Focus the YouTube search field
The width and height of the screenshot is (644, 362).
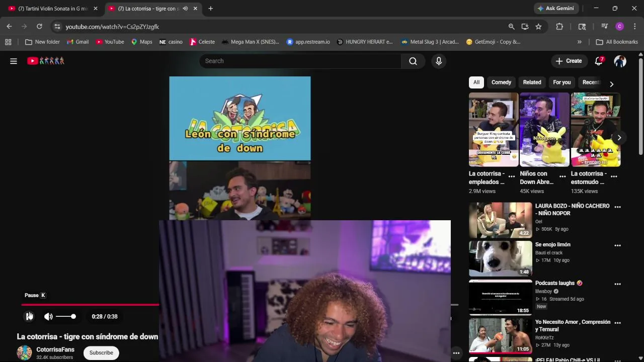tap(300, 61)
